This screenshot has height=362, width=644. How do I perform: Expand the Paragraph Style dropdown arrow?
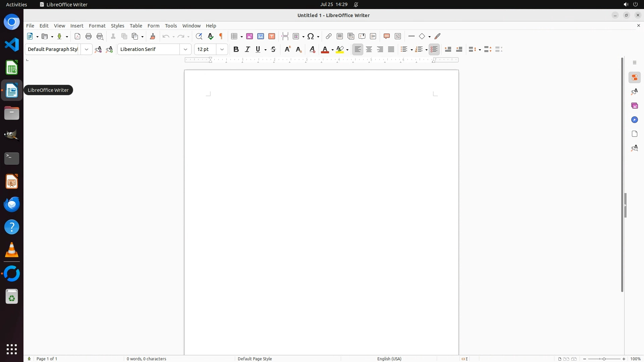click(87, 49)
